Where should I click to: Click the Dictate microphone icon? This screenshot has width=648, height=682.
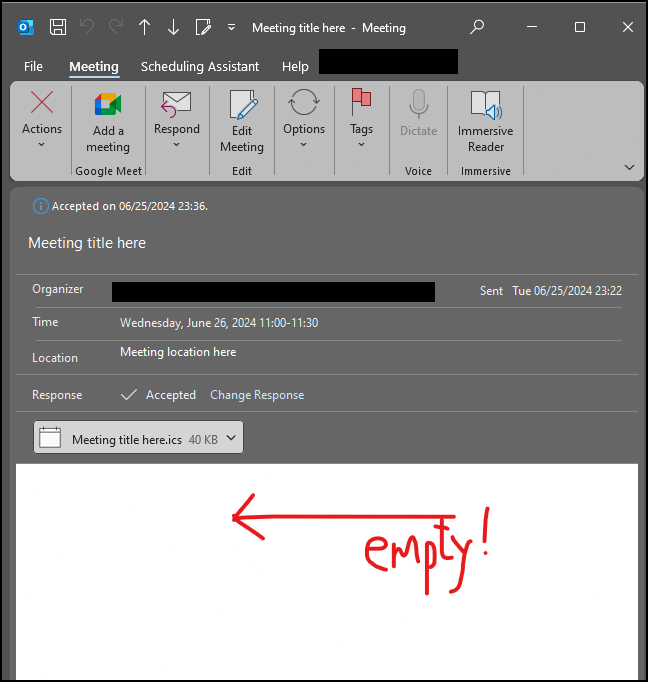pyautogui.click(x=418, y=104)
